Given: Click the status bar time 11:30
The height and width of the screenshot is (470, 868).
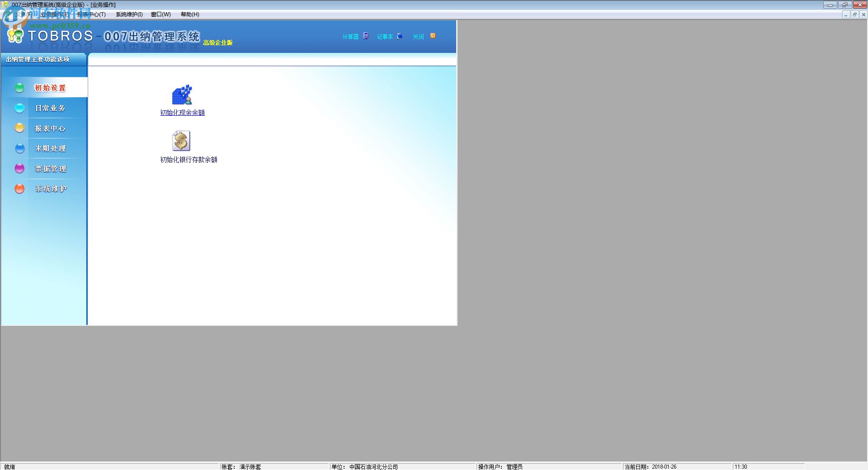Looking at the screenshot, I should tap(741, 467).
